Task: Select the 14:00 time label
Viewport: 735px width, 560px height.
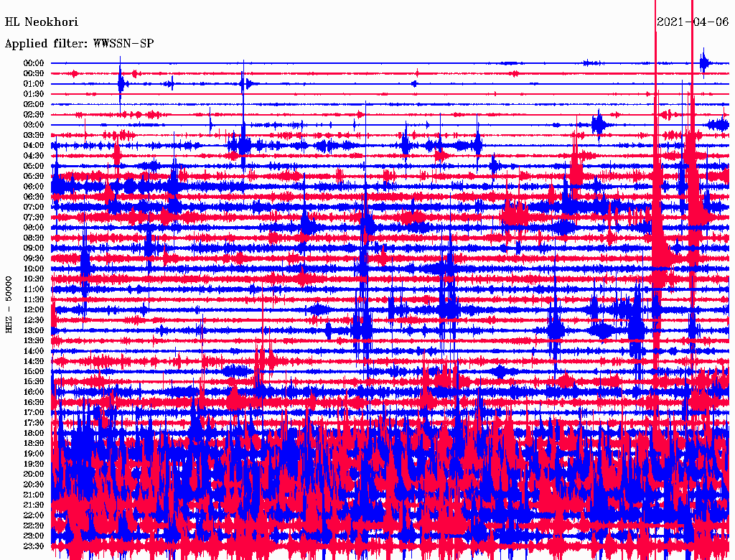Action: point(34,351)
